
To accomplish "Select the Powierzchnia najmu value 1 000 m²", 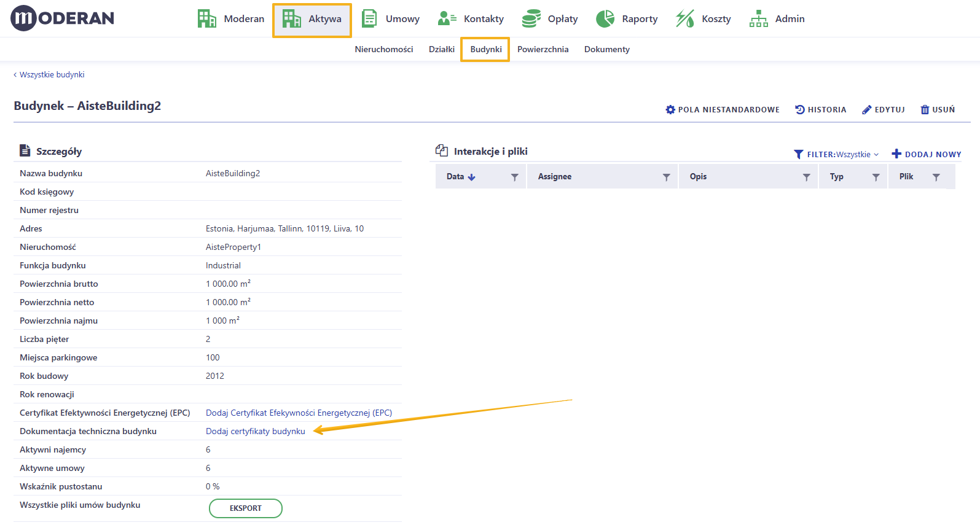I will [222, 321].
